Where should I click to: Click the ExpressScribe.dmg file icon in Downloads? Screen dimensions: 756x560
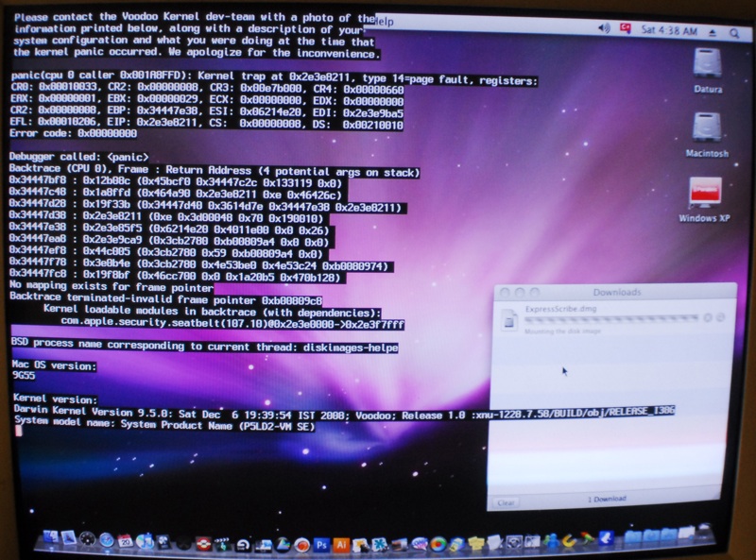coord(508,320)
